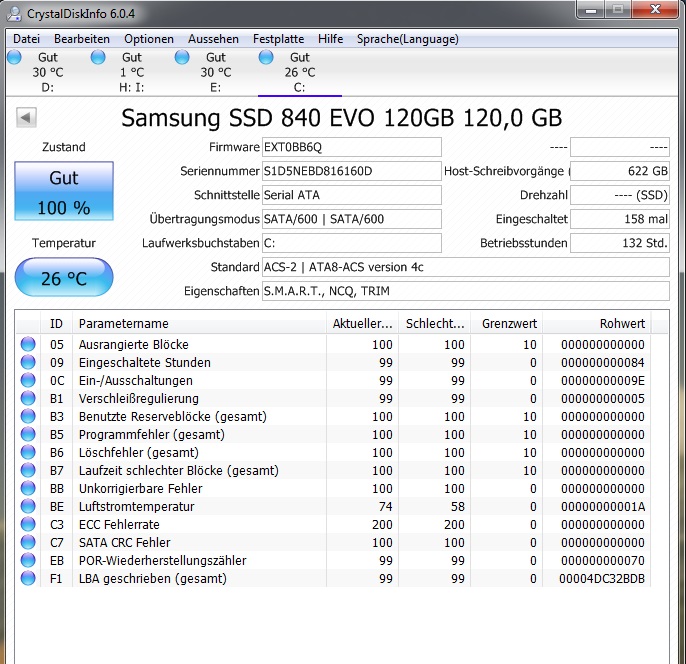Image resolution: width=686 pixels, height=664 pixels.
Task: Open the Aussehen menu
Action: [213, 39]
